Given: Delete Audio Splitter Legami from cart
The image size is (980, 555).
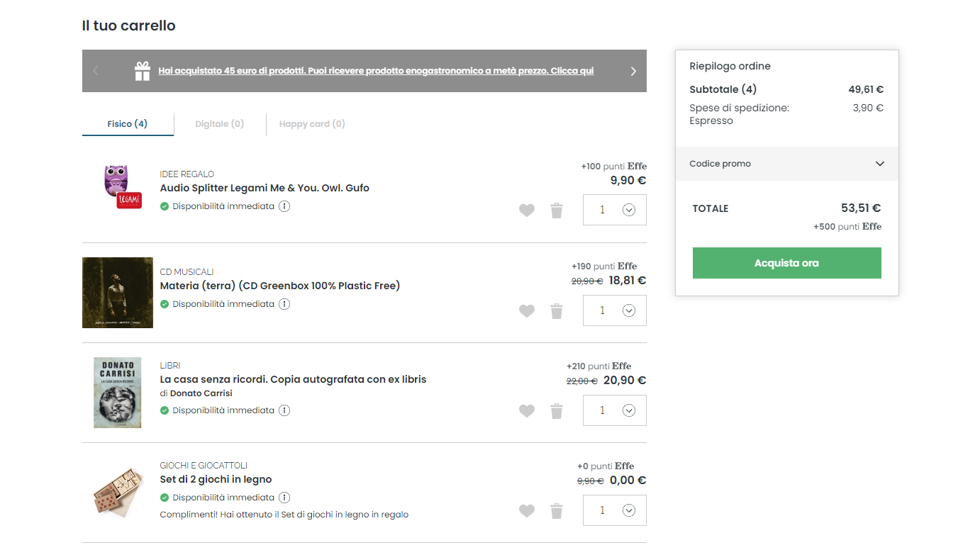Looking at the screenshot, I should click(557, 211).
